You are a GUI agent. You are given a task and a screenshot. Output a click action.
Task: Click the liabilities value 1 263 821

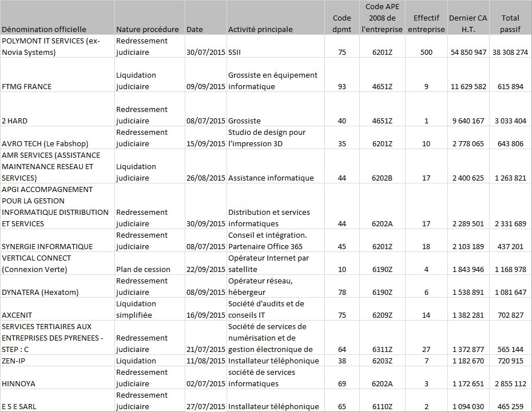coord(510,178)
